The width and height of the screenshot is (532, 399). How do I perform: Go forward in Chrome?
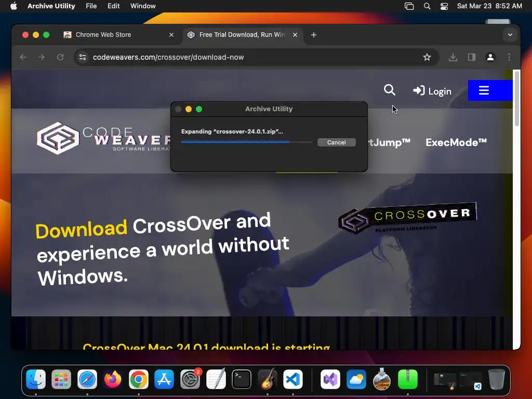tap(42, 57)
